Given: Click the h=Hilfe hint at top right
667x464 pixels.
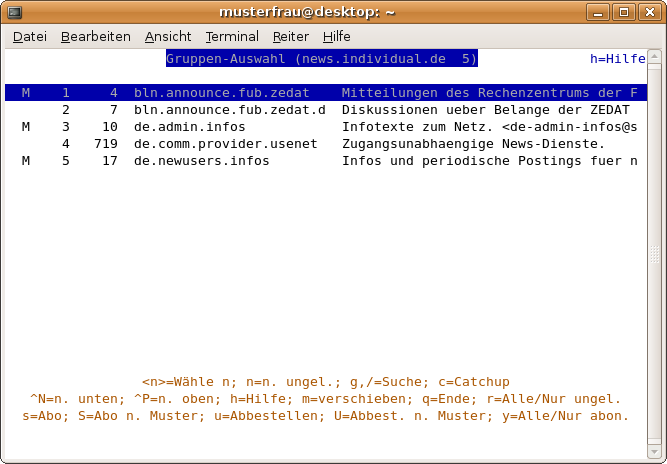Looking at the screenshot, I should coord(617,59).
